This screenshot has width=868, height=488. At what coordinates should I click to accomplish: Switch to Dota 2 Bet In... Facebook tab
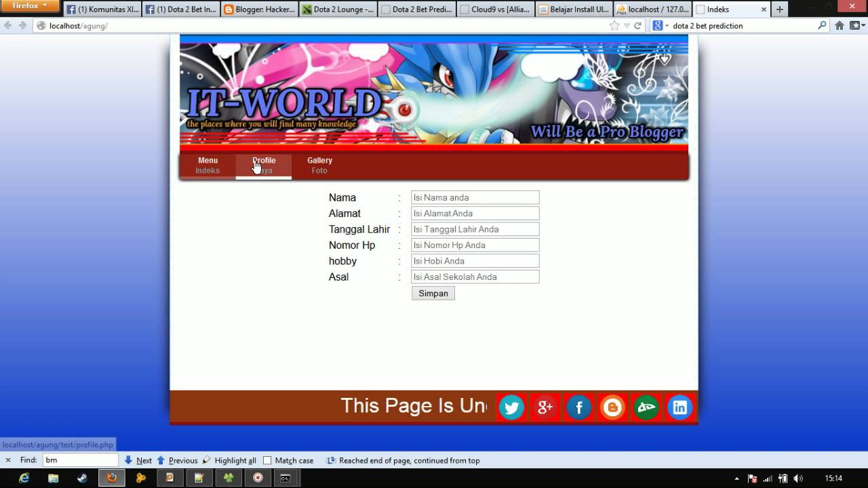tap(181, 9)
